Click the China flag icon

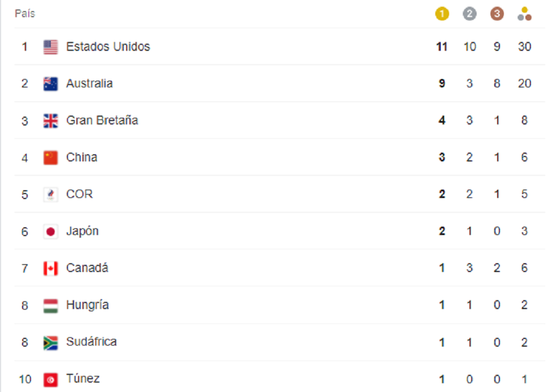click(50, 158)
